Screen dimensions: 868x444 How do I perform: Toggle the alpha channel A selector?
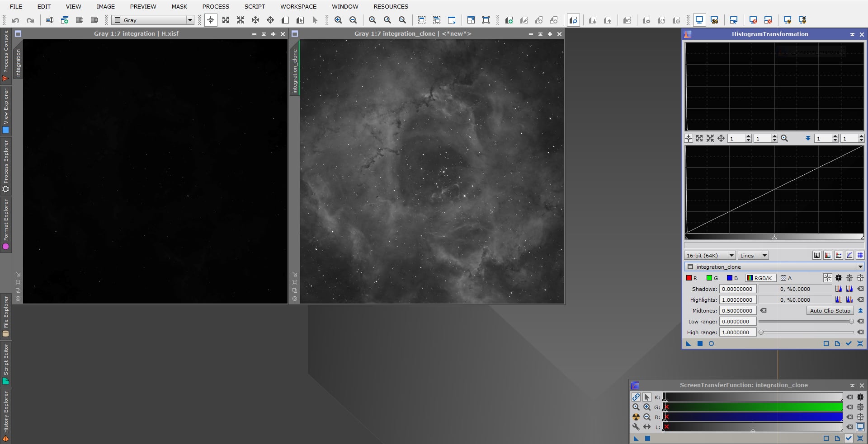[787, 278]
